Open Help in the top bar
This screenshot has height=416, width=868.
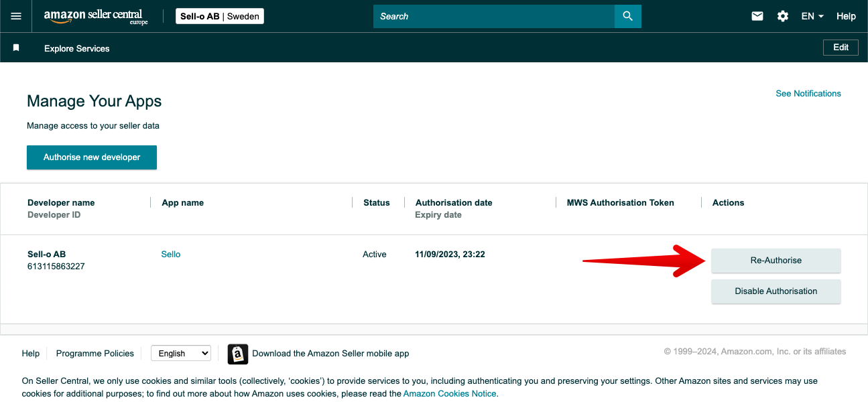(x=846, y=16)
